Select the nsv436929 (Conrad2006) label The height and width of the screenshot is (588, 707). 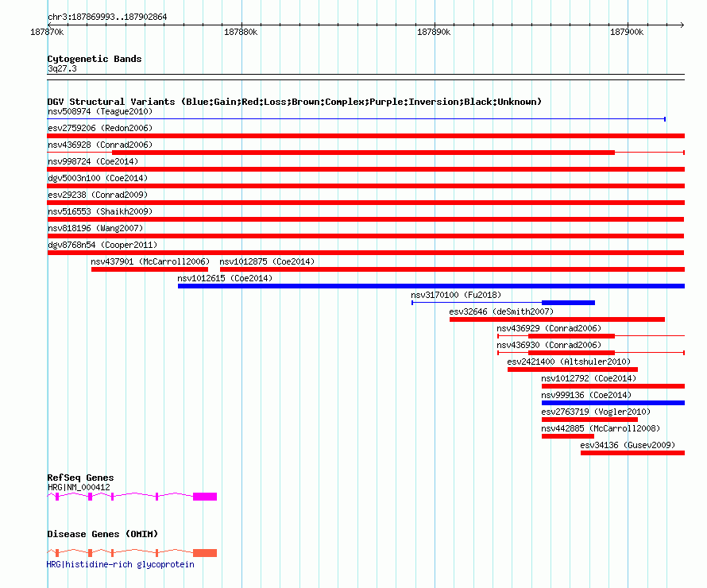549,328
